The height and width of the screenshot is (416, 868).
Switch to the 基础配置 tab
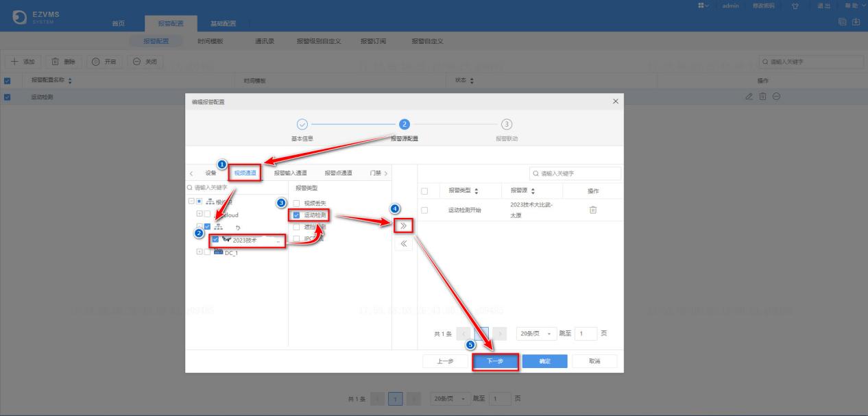[224, 23]
